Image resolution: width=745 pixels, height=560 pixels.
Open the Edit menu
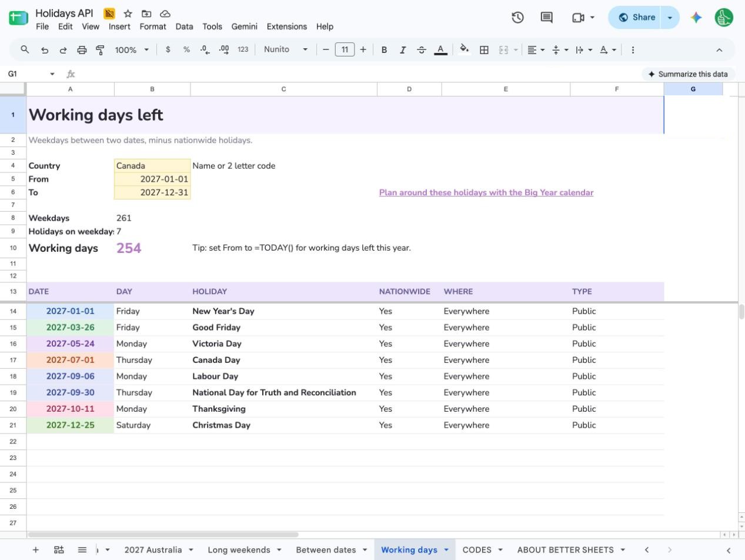pos(65,26)
